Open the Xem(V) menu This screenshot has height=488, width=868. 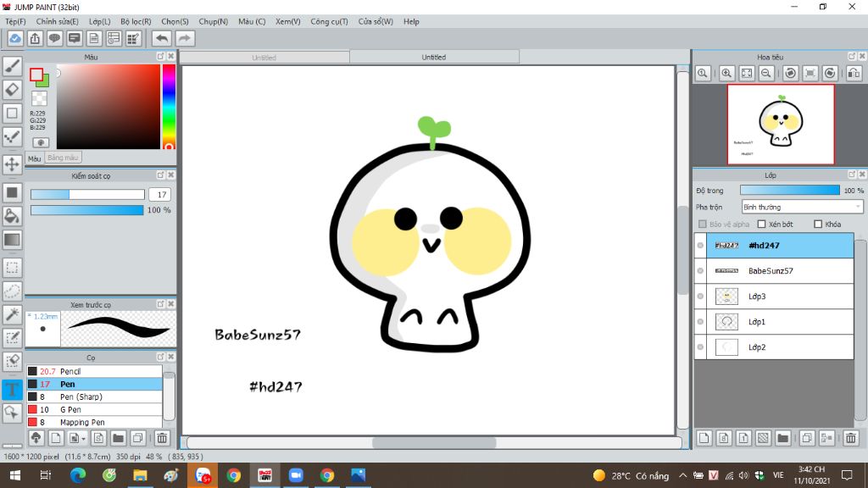tap(288, 21)
